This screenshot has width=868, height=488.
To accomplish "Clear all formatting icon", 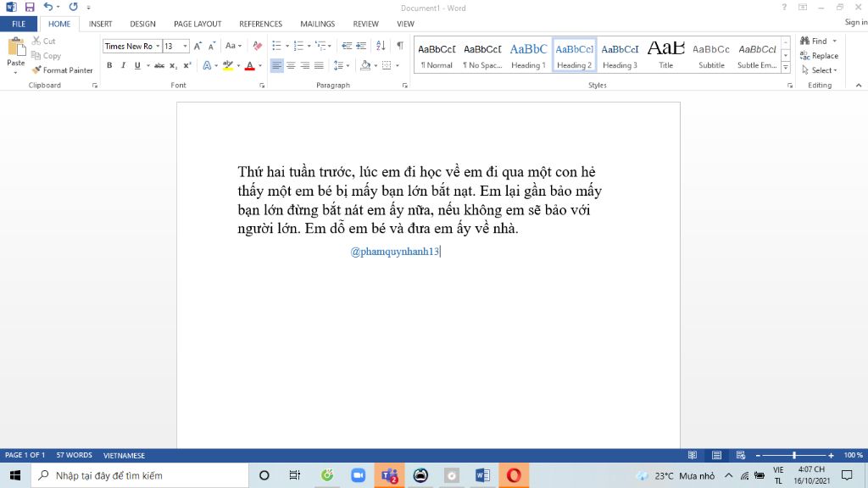I will 258,46.
